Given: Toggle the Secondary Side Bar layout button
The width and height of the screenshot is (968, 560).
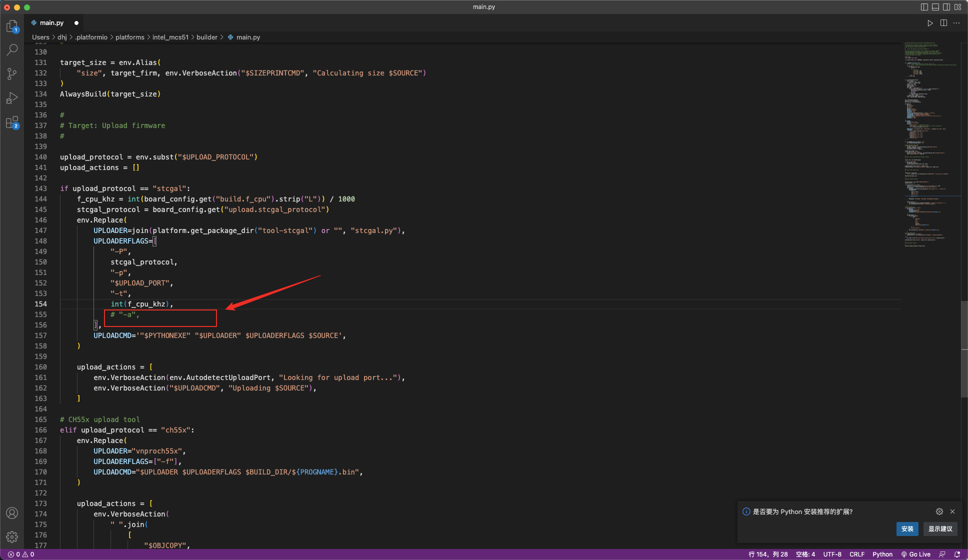Looking at the screenshot, I should pyautogui.click(x=946, y=7).
